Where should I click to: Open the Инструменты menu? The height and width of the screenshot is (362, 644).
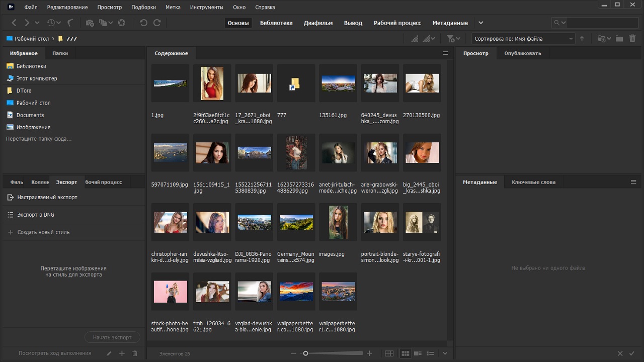(206, 8)
